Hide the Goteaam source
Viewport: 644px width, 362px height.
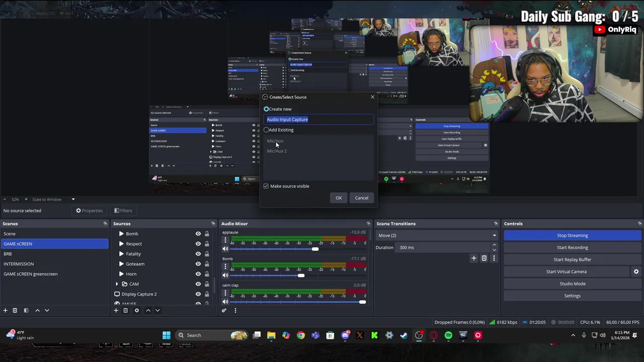tap(198, 264)
